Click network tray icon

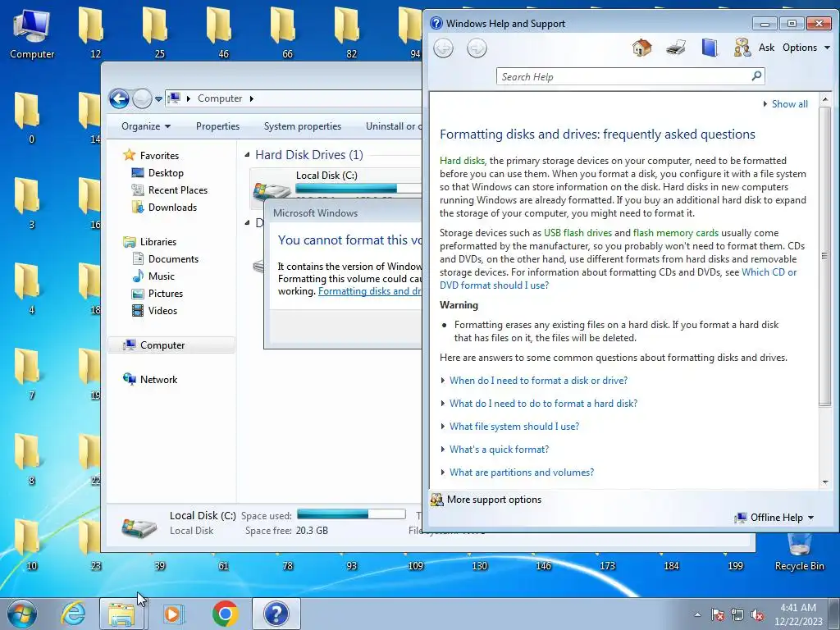(737, 615)
